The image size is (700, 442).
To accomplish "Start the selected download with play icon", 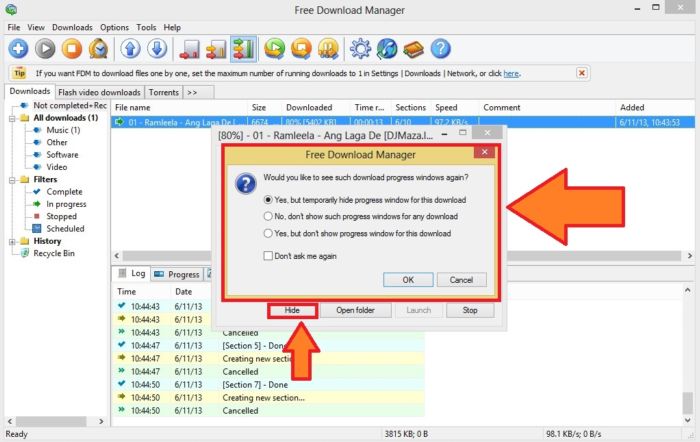I will 45,49.
